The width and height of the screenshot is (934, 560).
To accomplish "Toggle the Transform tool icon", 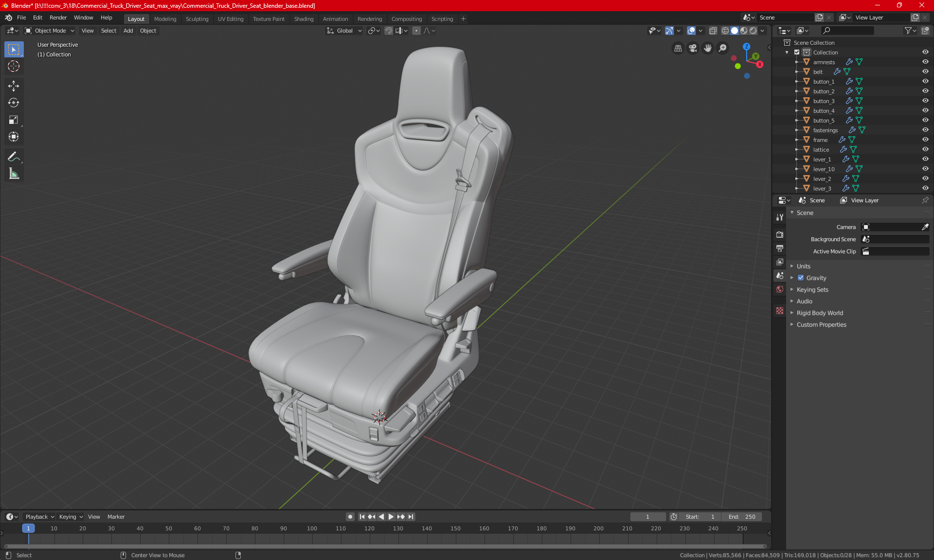I will 13,137.
